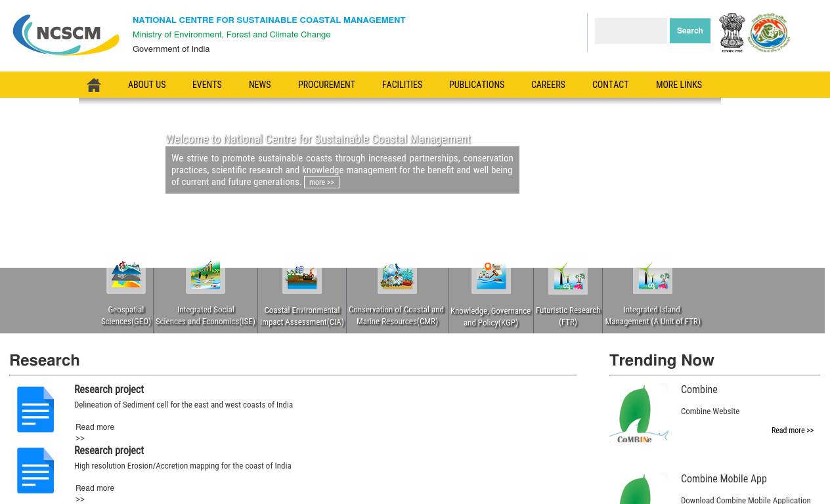
Task: Click 'Ministry of Environment, Forest and Climate Change' text
Action: click(232, 35)
